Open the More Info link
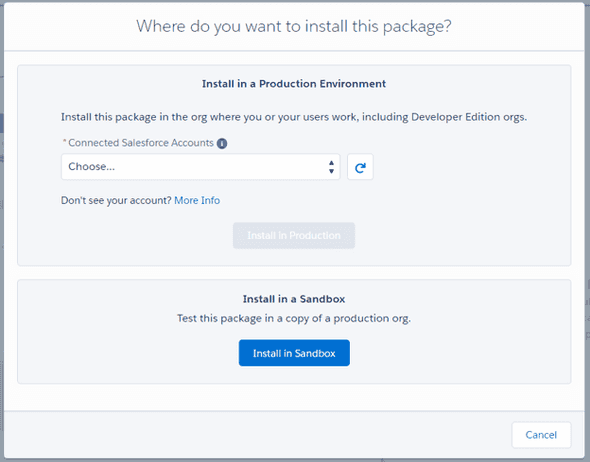 (197, 200)
